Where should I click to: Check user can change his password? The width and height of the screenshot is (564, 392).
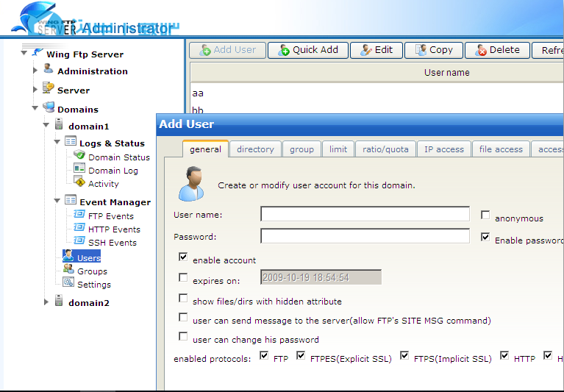tap(183, 336)
